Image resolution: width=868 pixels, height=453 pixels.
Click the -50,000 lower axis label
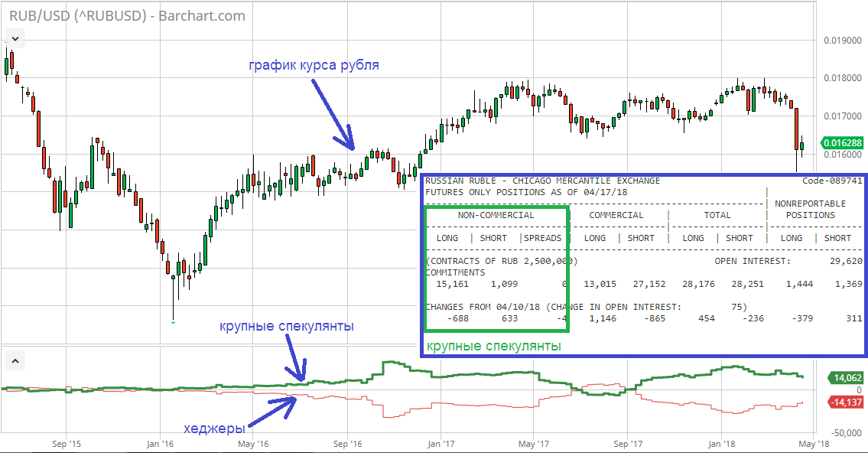tap(847, 432)
